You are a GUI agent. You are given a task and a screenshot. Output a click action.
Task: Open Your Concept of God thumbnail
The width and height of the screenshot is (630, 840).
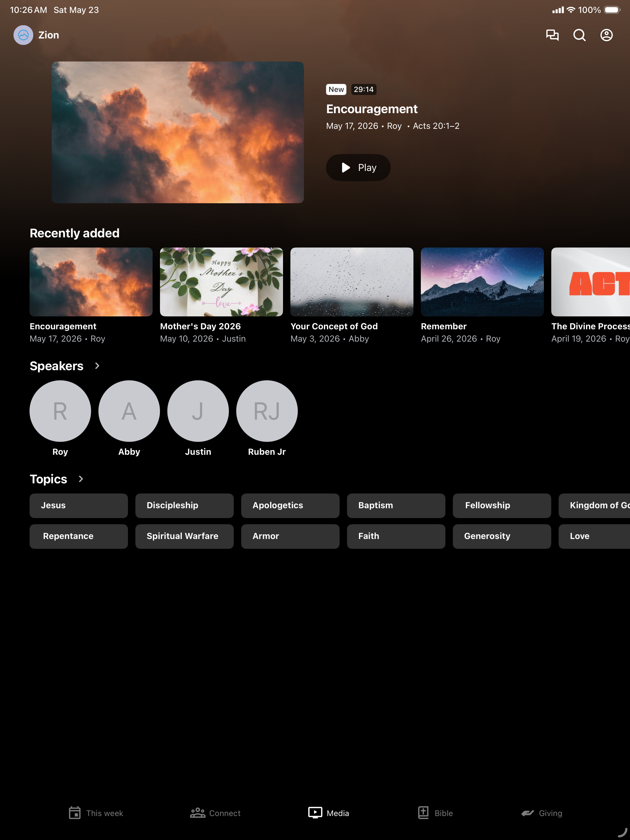coord(352,282)
